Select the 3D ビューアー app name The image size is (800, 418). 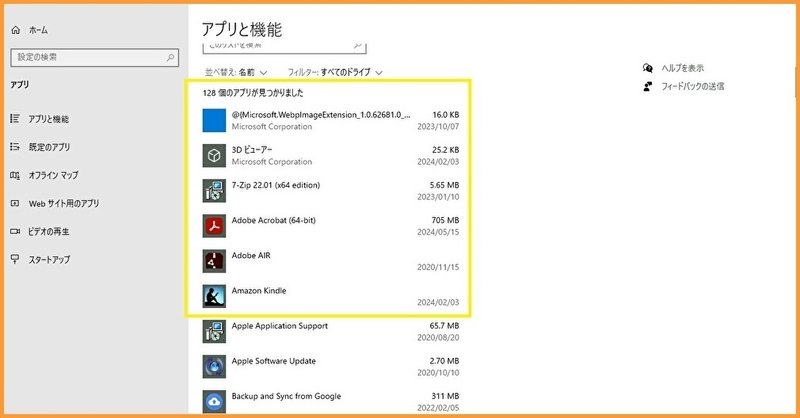[x=252, y=150]
